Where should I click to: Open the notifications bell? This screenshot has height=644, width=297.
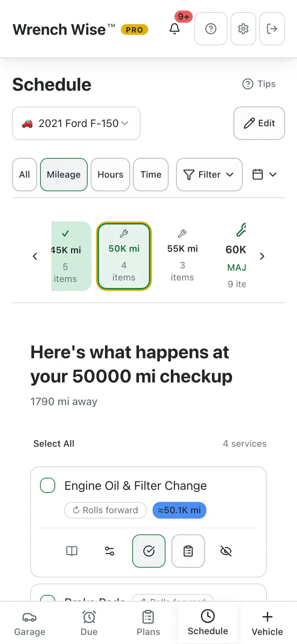tap(175, 29)
